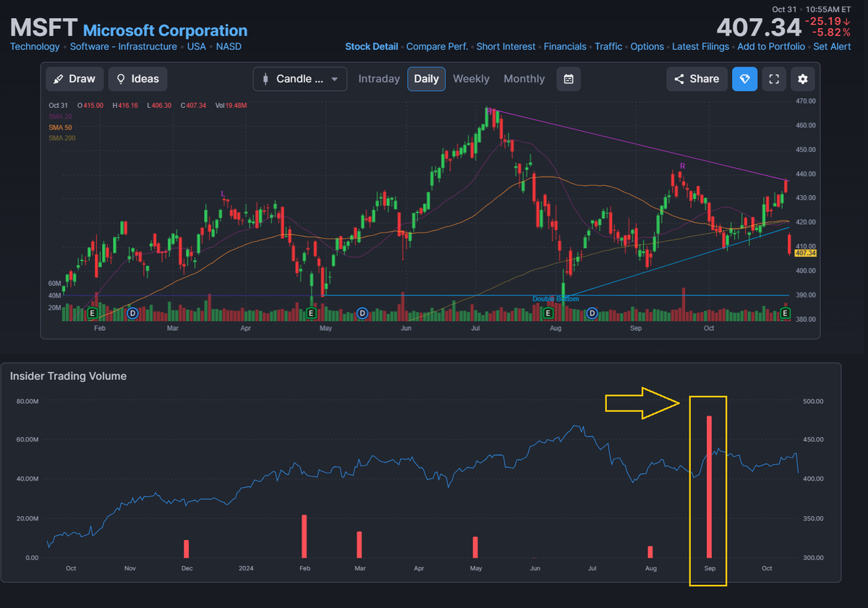868x608 pixels.
Task: Click the SMA 200 indicator label
Action: 61,138
